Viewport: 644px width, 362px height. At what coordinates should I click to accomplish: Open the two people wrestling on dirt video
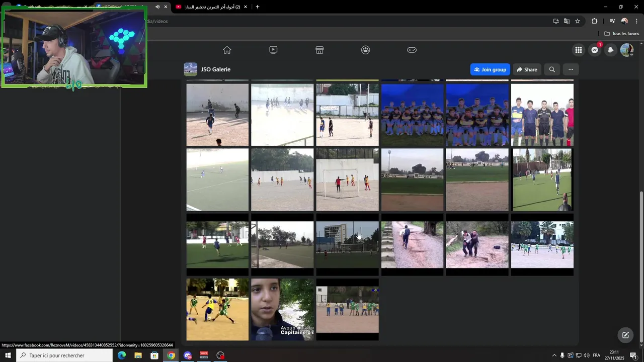pyautogui.click(x=477, y=244)
